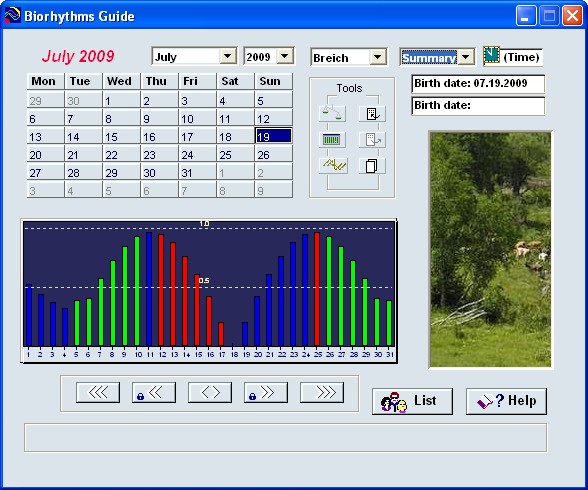Viewport: 588px width, 490px height.
Task: Click greyed day 29 of previous month
Action: [x=45, y=100]
